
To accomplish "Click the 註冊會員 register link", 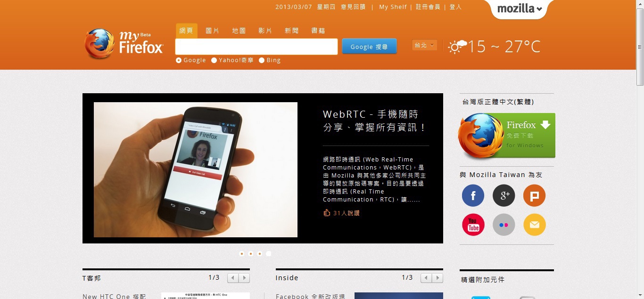I will pos(428,7).
